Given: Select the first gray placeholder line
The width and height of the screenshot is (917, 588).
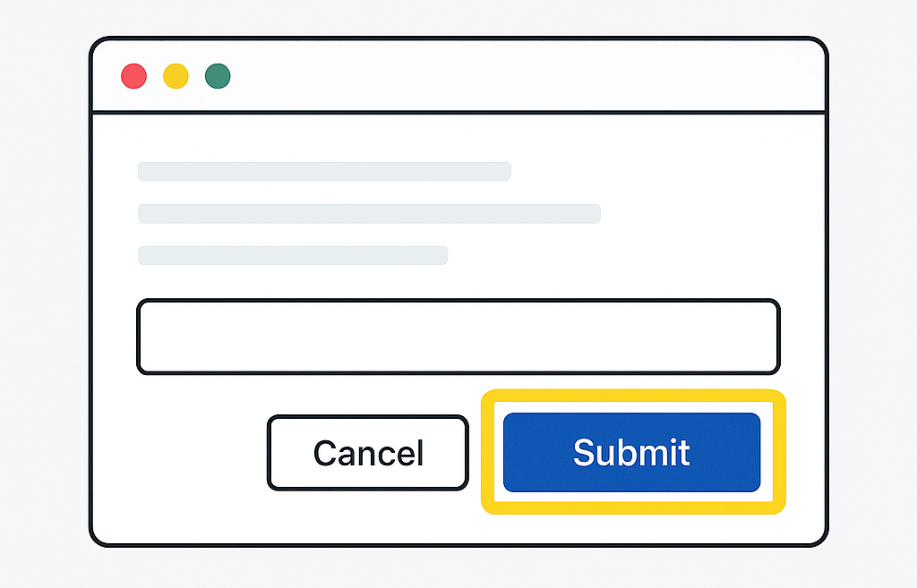Looking at the screenshot, I should pos(324,171).
